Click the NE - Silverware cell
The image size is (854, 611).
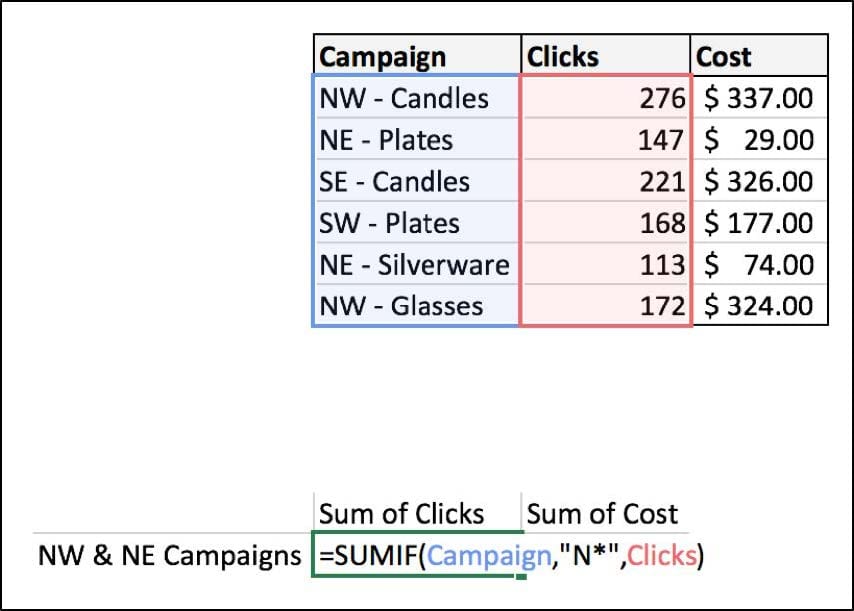tap(417, 264)
